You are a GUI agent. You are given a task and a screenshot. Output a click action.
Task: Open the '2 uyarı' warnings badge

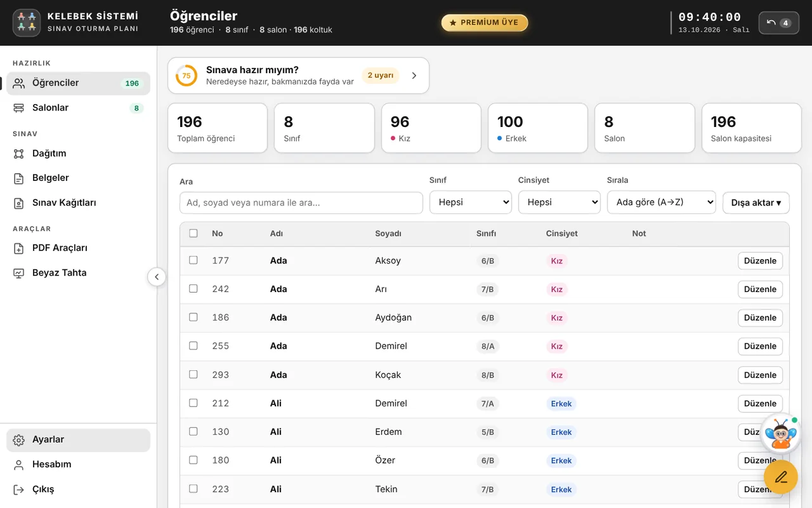tap(381, 76)
